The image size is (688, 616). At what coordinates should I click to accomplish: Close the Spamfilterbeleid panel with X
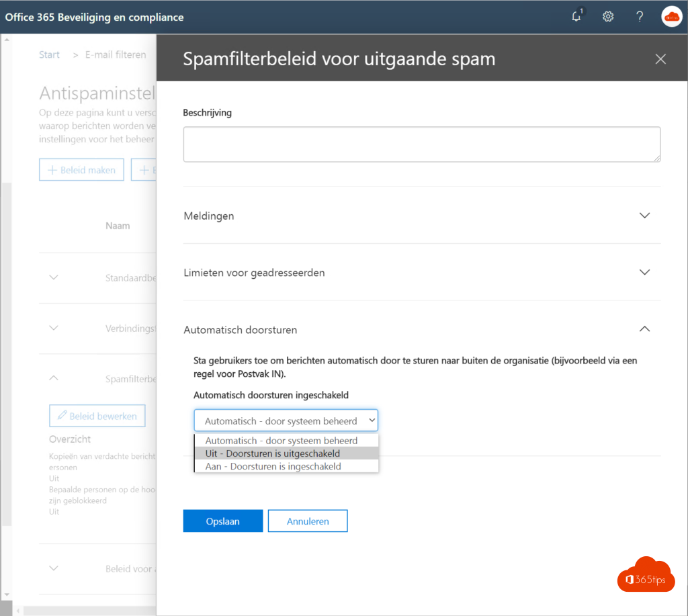[x=660, y=59]
